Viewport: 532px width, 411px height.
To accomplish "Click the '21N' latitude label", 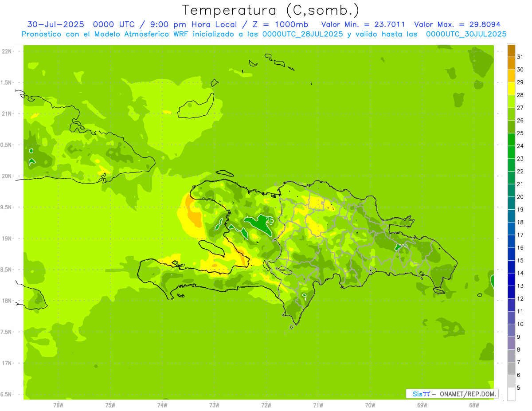I will click(7, 114).
